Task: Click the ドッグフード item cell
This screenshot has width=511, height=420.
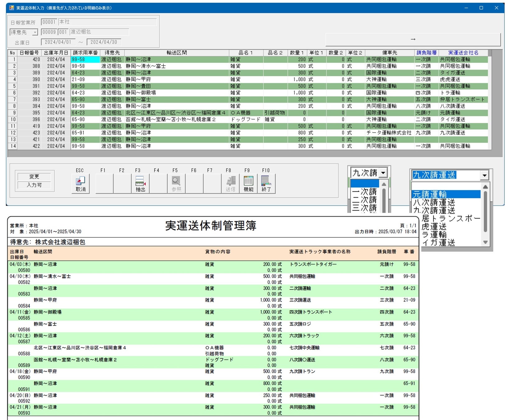Action: pos(246,119)
